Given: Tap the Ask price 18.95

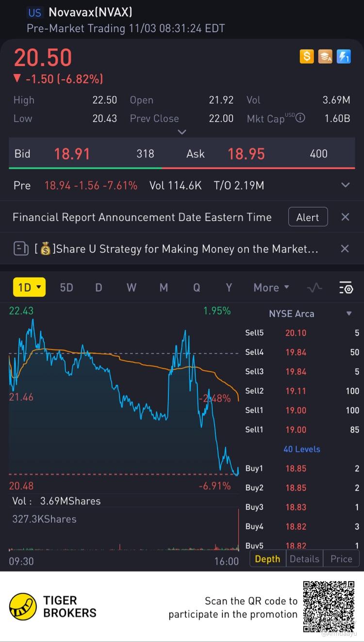Looking at the screenshot, I should 247,154.
